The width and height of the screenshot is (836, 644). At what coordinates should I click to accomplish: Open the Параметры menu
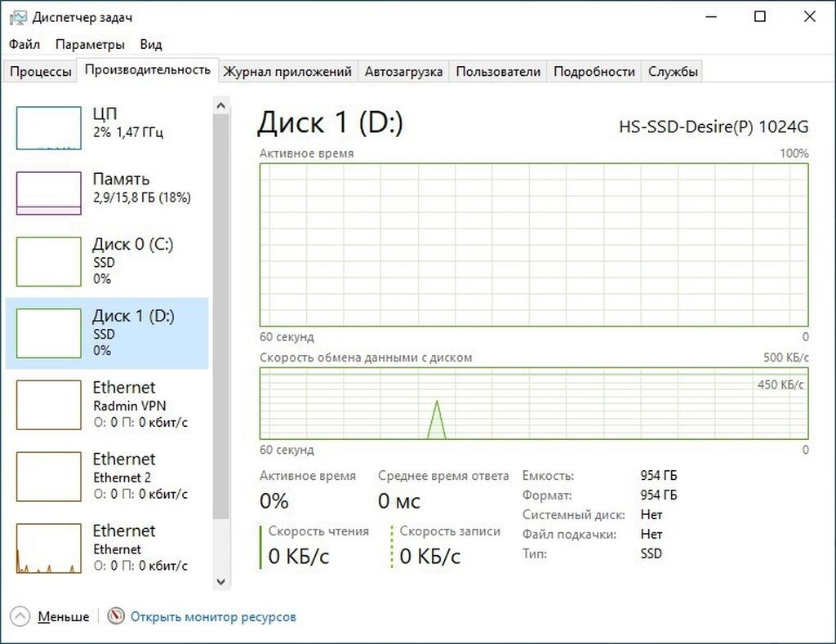(90, 44)
